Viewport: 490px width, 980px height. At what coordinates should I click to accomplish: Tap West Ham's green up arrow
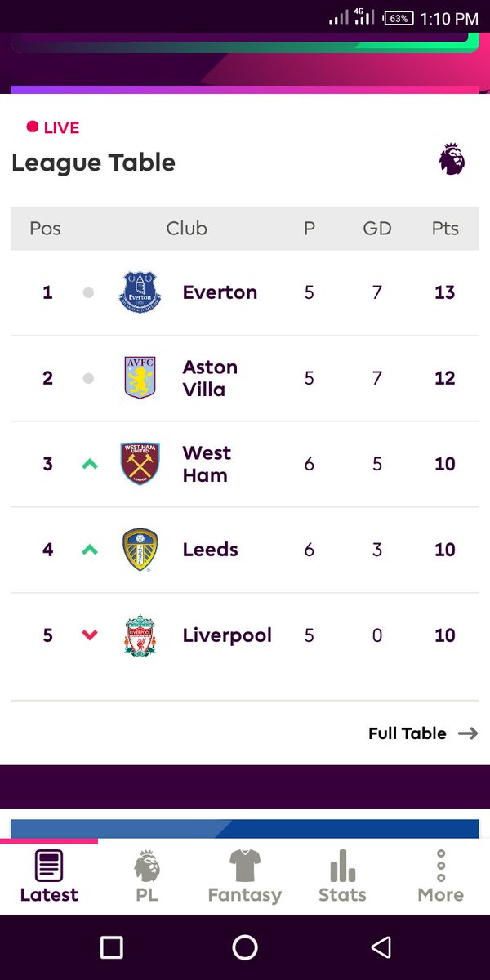click(90, 464)
